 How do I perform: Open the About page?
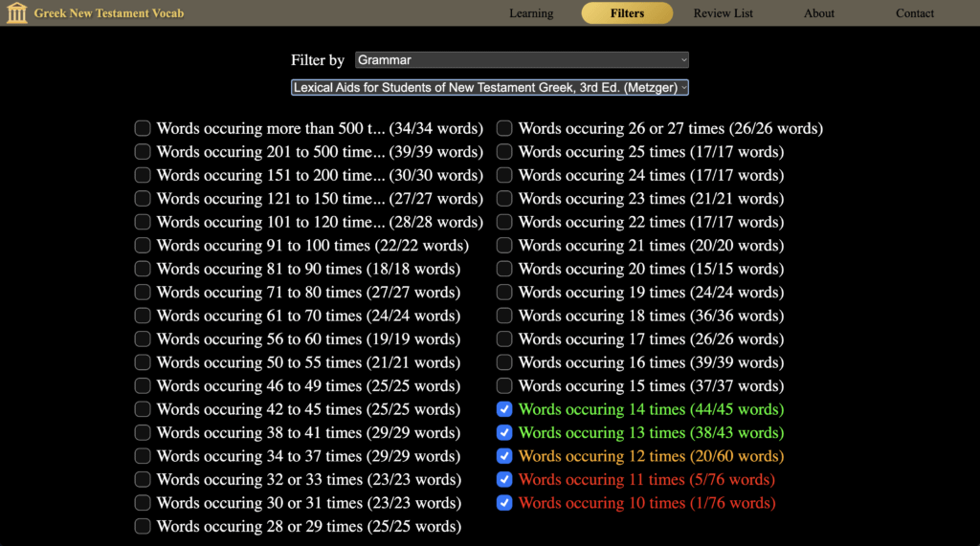(x=818, y=13)
